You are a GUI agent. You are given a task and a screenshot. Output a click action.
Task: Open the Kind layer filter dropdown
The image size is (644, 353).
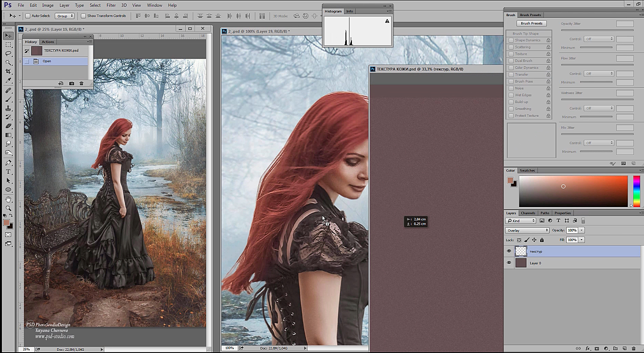(x=521, y=221)
